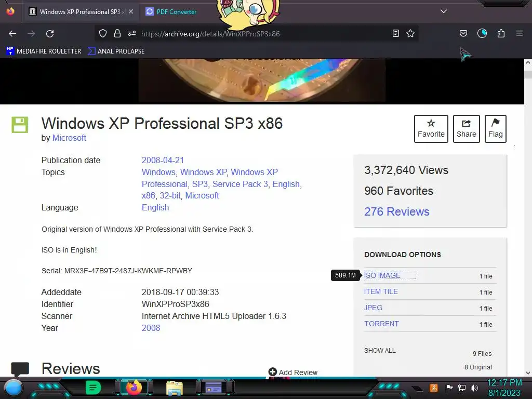
Task: Open the year 2008 link
Action: coord(151,328)
